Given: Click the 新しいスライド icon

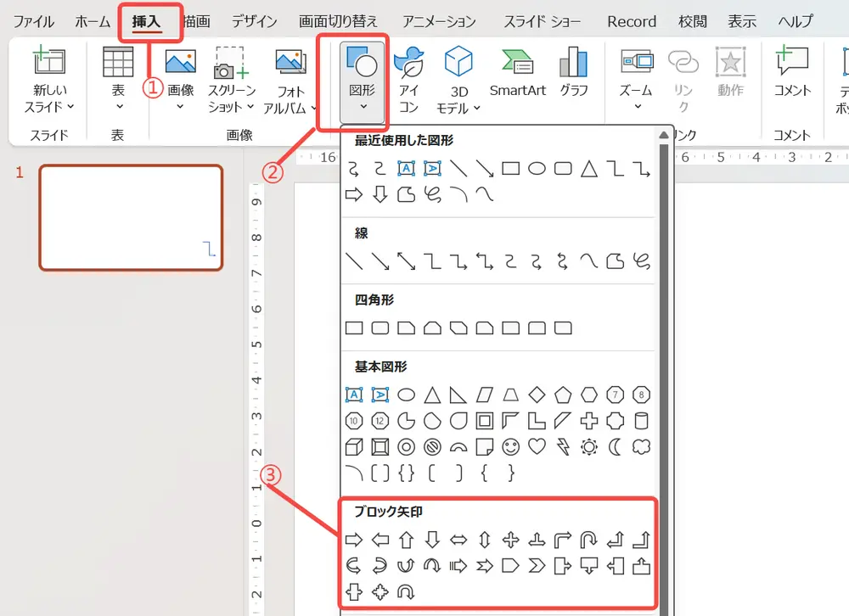Looking at the screenshot, I should coord(49,60).
